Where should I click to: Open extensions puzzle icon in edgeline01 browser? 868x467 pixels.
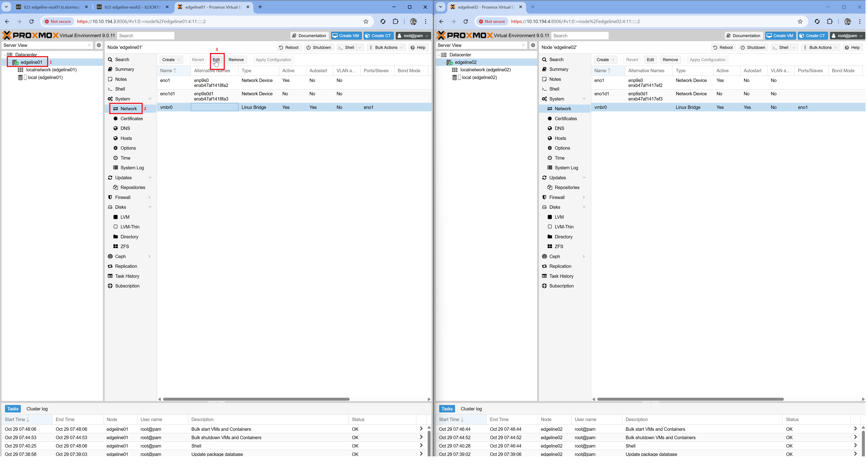pos(396,22)
